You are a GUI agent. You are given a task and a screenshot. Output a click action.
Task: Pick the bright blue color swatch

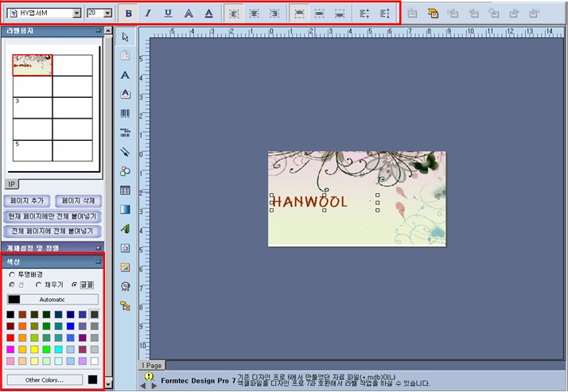point(70,326)
